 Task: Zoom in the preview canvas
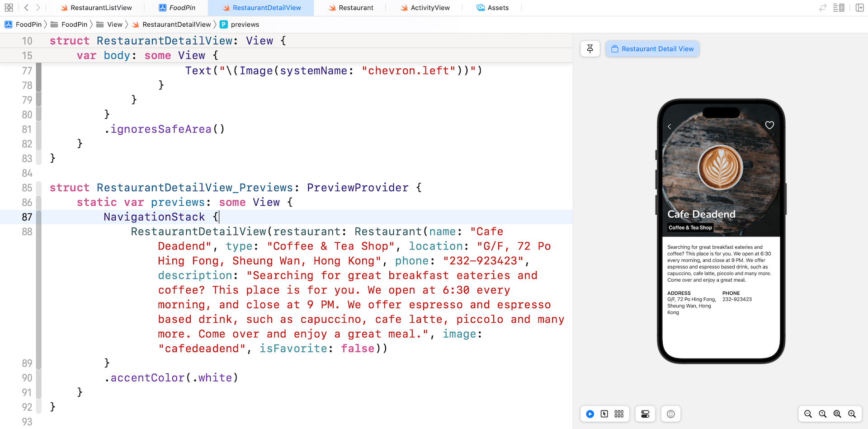tap(852, 414)
